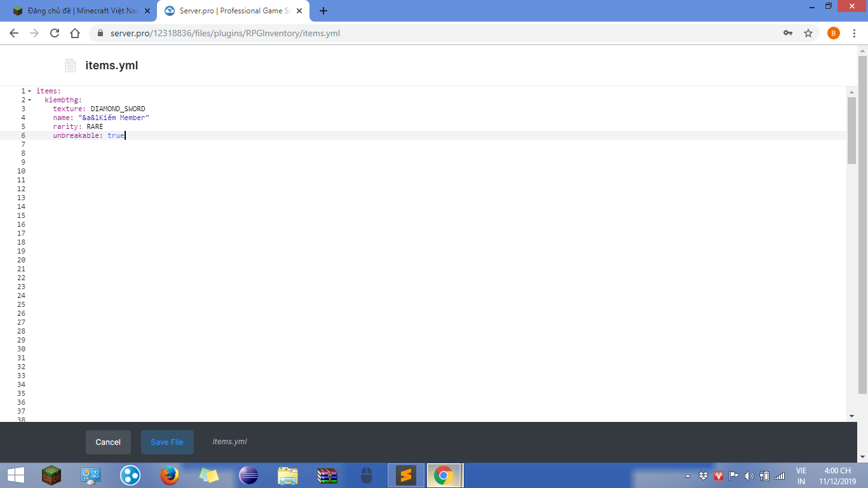The height and width of the screenshot is (488, 868).
Task: Click the page scrollbar down arrow
Action: point(863,456)
